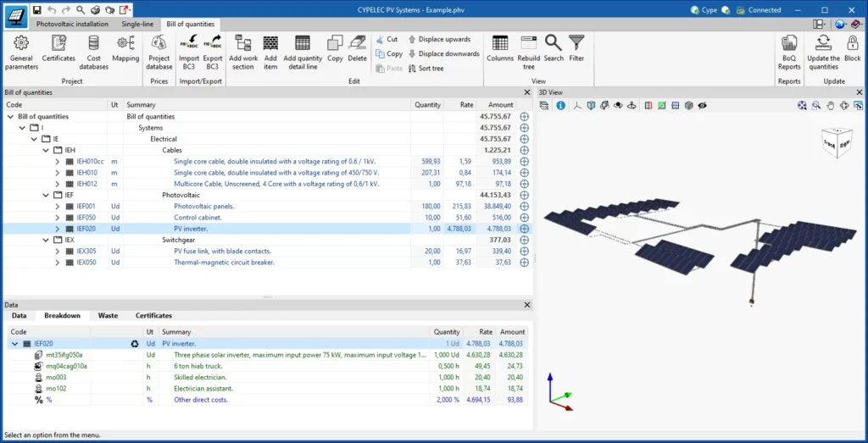Click the Rebuild tree icon

click(528, 51)
